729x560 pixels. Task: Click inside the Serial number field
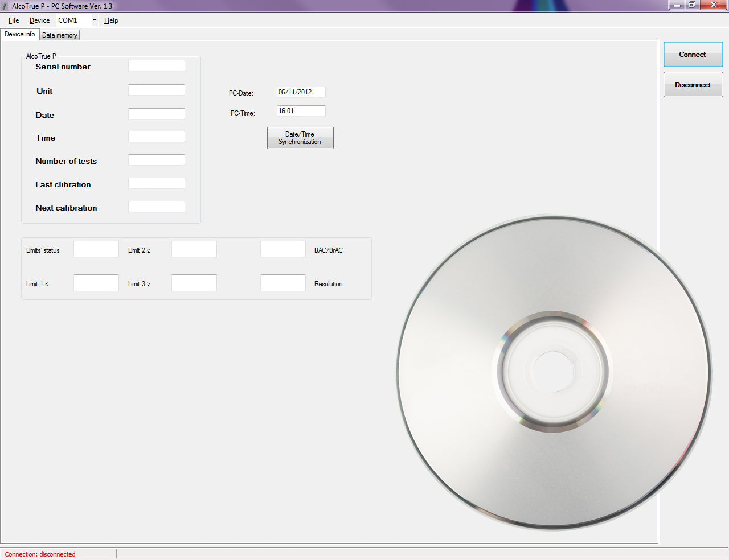pyautogui.click(x=157, y=65)
